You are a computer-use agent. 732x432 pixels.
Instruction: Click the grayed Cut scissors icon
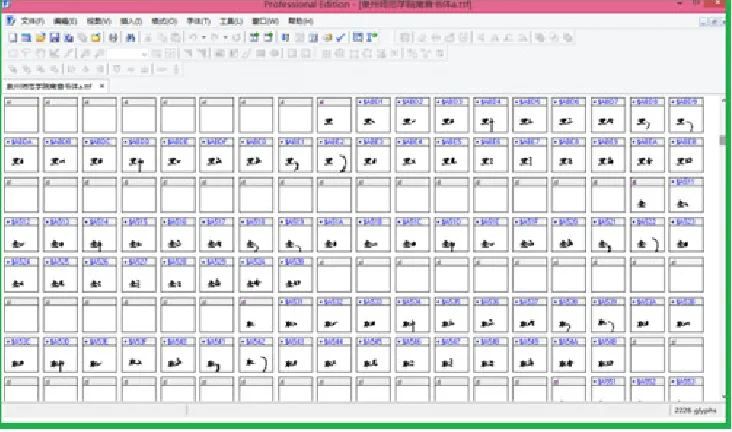[148, 38]
